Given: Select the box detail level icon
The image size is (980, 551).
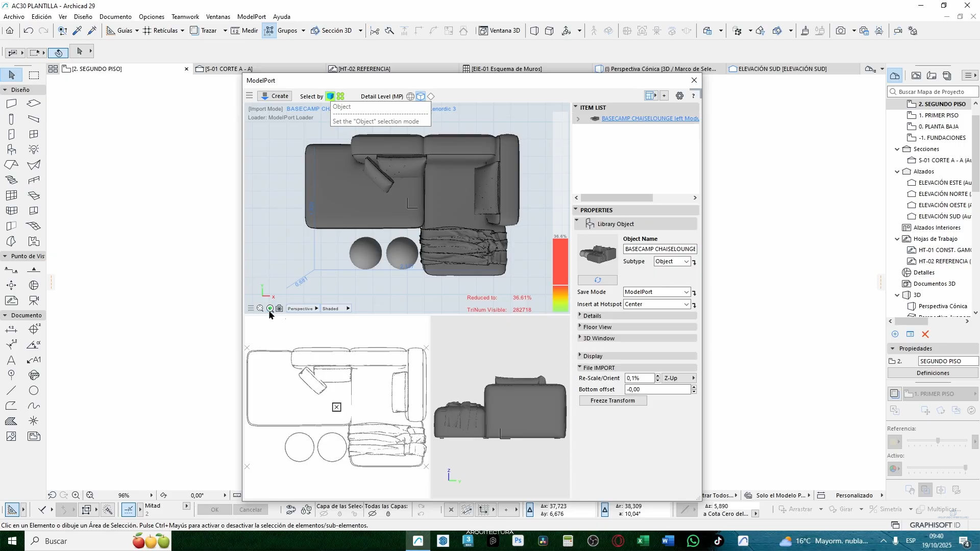Looking at the screenshot, I should point(421,96).
